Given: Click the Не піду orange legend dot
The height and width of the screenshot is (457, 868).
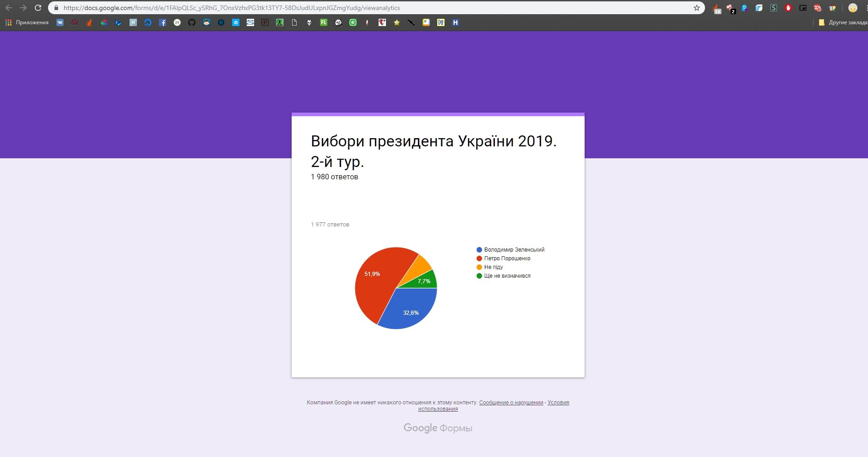Looking at the screenshot, I should click(479, 267).
